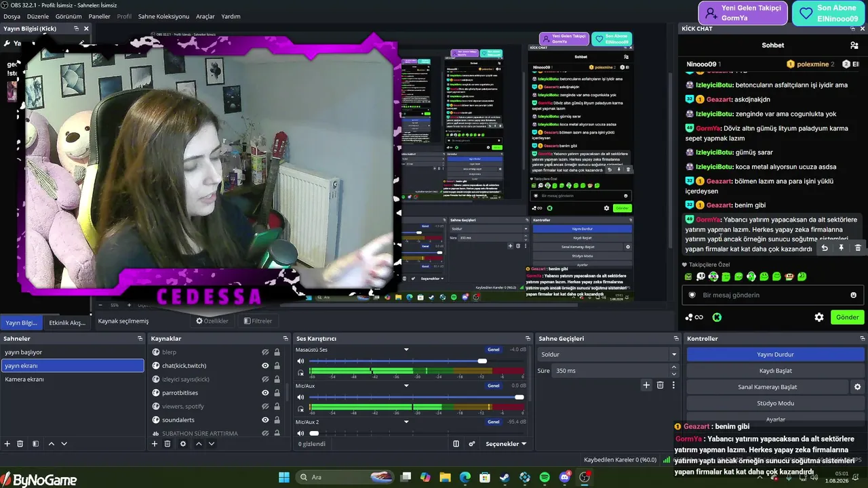Decrease transition Süre with down arrow

(x=673, y=374)
